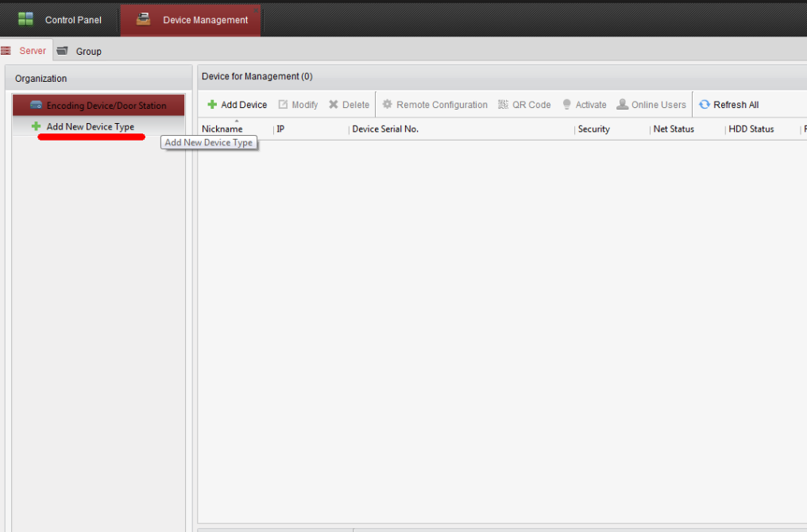Image resolution: width=807 pixels, height=532 pixels.
Task: Switch to the Device Management tab
Action: (191, 20)
